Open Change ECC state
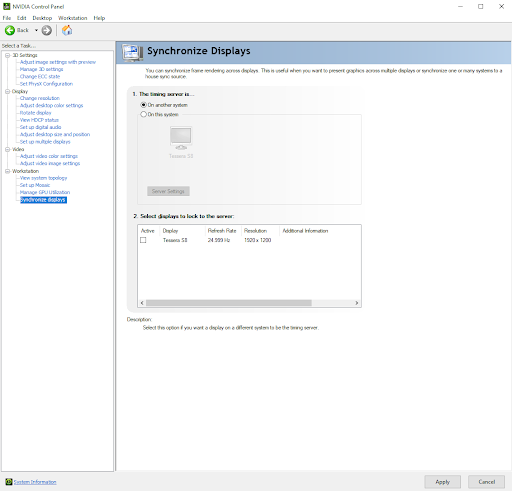Image resolution: width=512 pixels, height=491 pixels. [40, 76]
